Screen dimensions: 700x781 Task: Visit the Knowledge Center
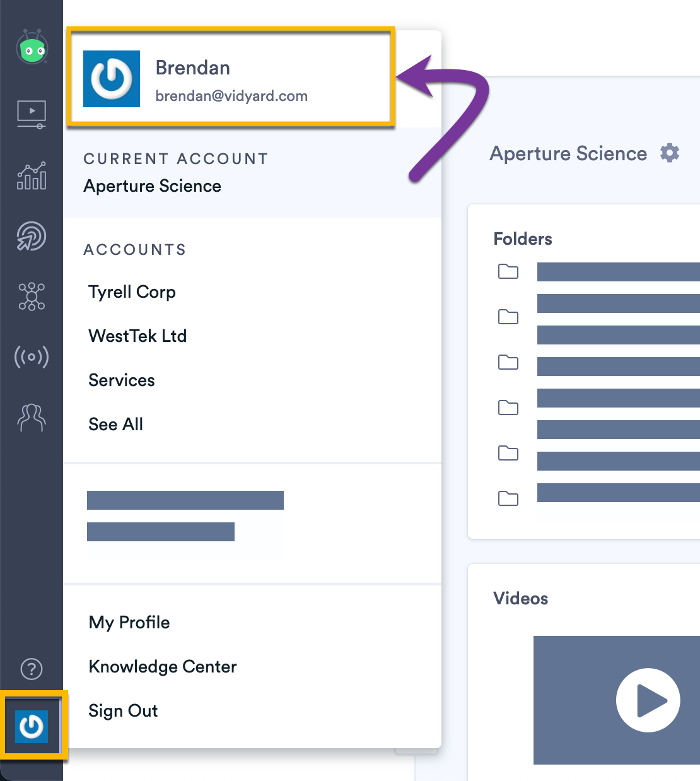tap(163, 666)
